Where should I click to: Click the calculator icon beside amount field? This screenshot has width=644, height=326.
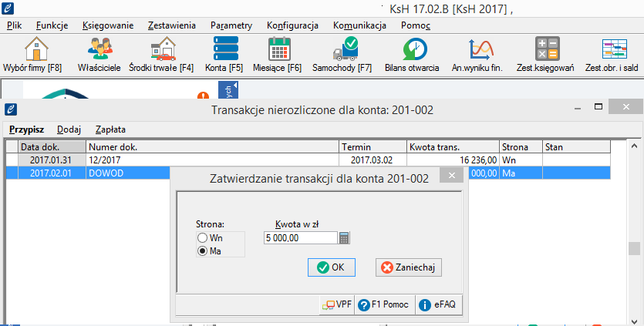(345, 238)
